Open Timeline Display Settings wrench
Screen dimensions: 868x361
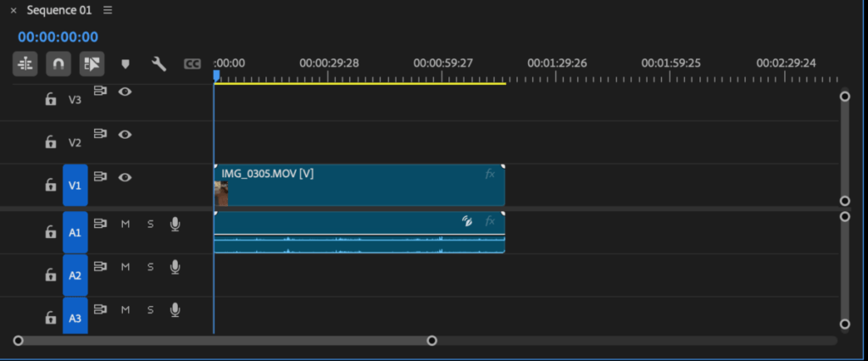(159, 64)
